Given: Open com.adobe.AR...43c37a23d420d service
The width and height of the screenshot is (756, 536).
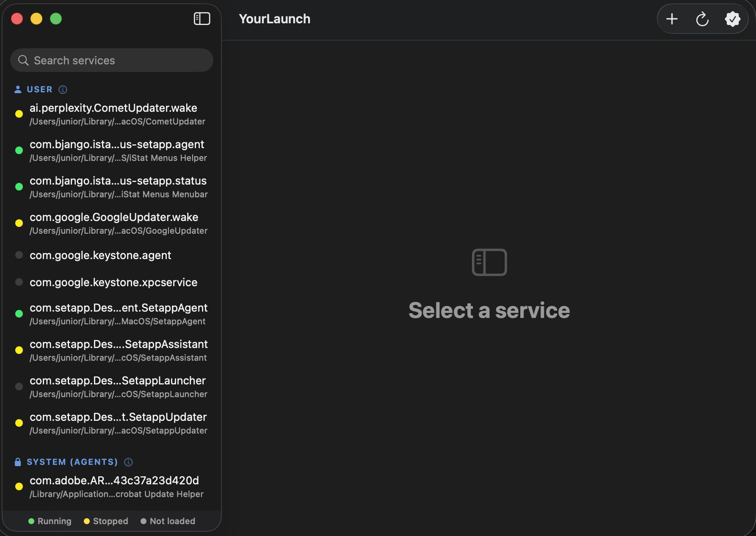Looking at the screenshot, I should coord(112,487).
